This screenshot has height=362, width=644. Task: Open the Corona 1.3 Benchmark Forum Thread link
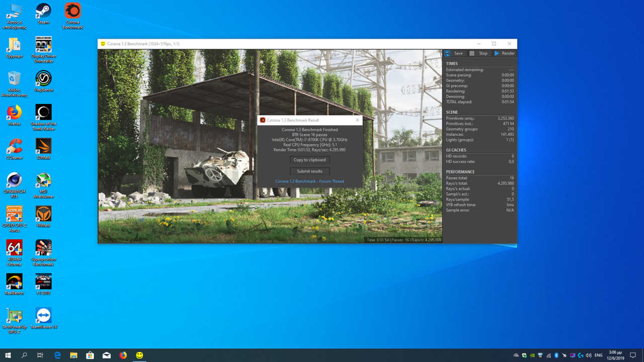pyautogui.click(x=310, y=182)
